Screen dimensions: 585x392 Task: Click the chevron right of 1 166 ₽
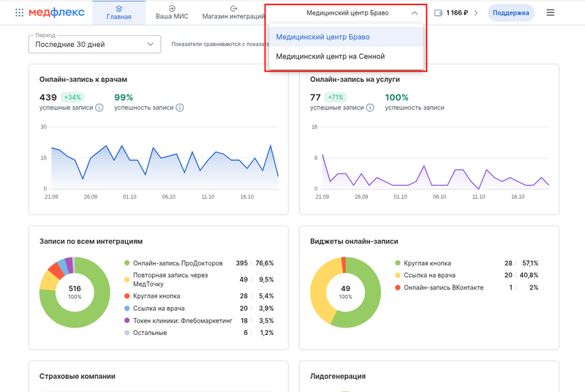(476, 12)
